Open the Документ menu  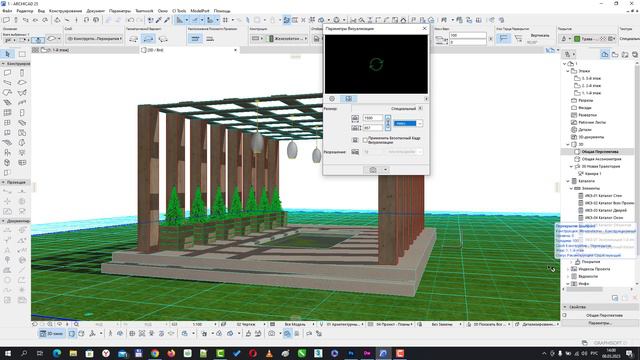(96, 11)
